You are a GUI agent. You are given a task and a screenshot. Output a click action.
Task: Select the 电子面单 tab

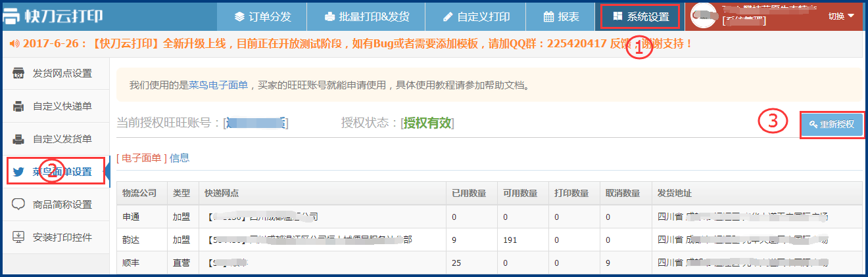(141, 158)
